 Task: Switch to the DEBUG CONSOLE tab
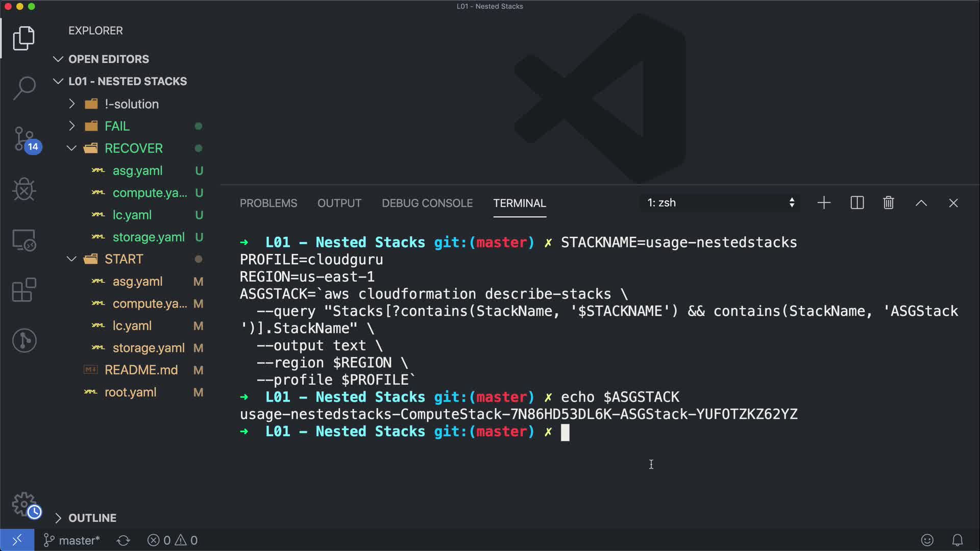click(x=427, y=203)
